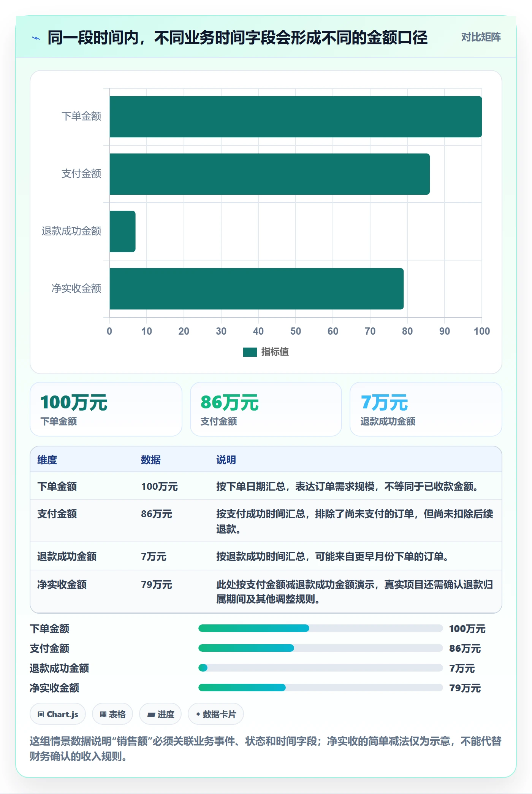Click the main title heading text
This screenshot has height=794, width=532.
(237, 38)
